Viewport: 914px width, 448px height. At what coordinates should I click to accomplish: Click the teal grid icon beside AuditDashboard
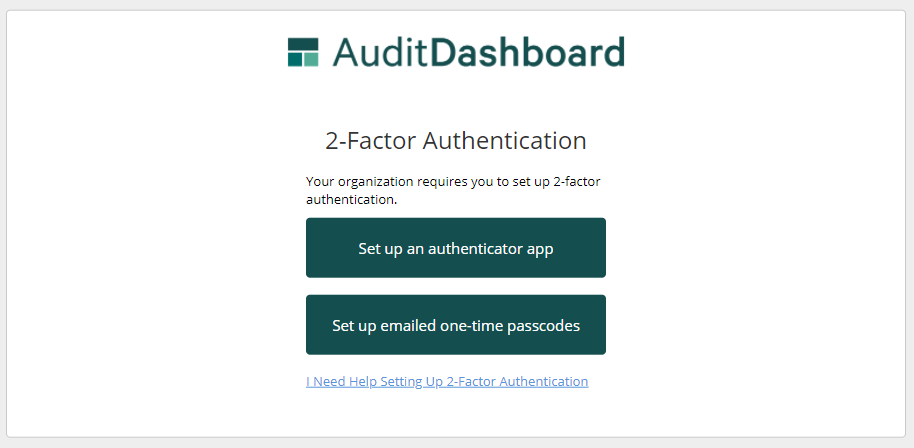303,52
